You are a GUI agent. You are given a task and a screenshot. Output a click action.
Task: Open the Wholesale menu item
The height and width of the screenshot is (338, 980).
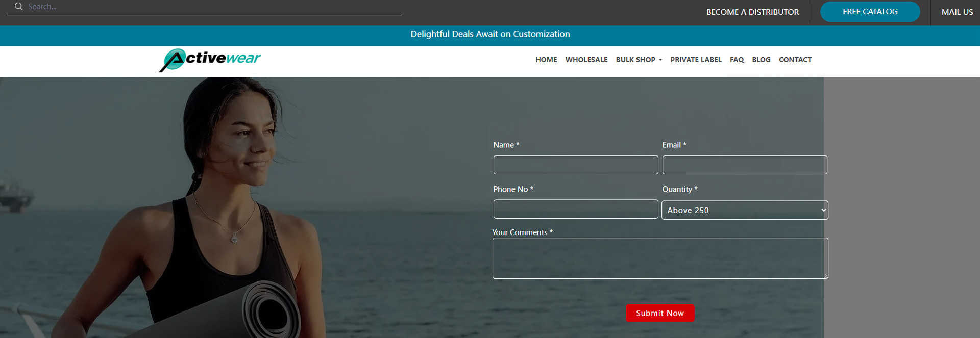click(x=586, y=60)
